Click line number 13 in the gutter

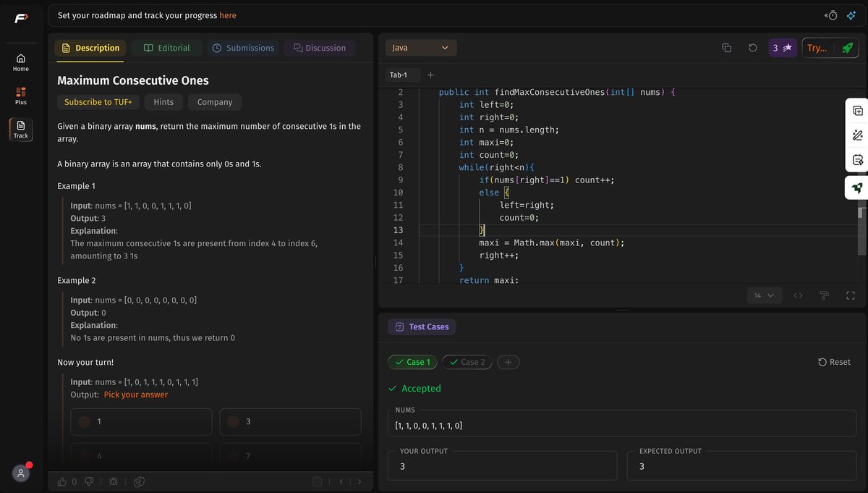point(398,230)
